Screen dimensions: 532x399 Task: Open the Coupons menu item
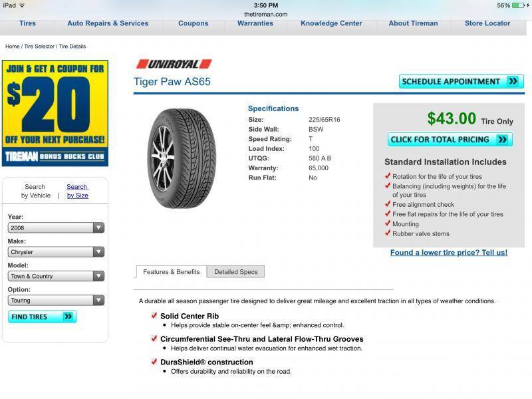click(193, 23)
